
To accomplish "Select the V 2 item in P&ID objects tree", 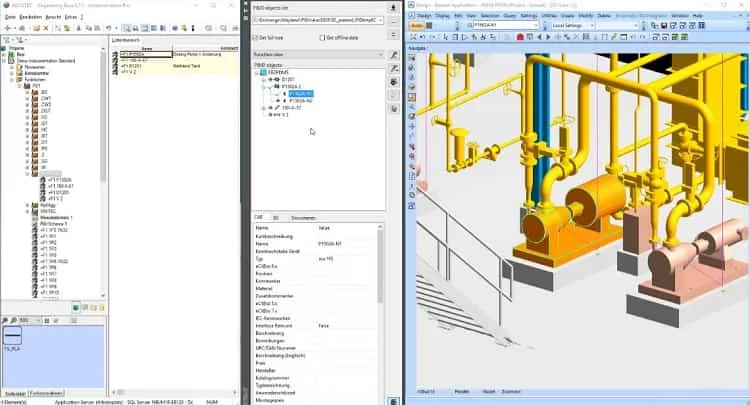I will pyautogui.click(x=286, y=115).
